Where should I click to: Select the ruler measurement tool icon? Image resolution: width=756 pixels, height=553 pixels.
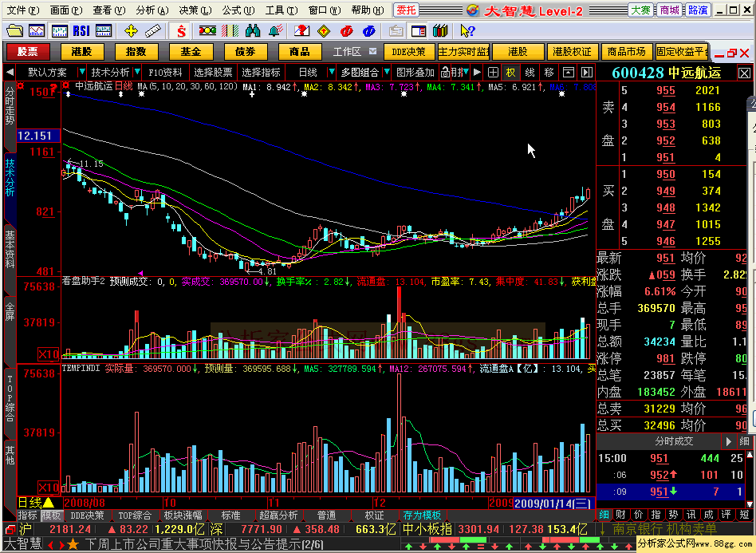(153, 31)
